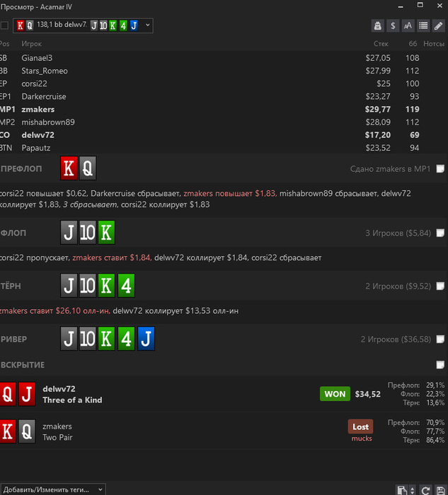
Task: Click the red K hole card in Preflop
Action: click(69, 168)
